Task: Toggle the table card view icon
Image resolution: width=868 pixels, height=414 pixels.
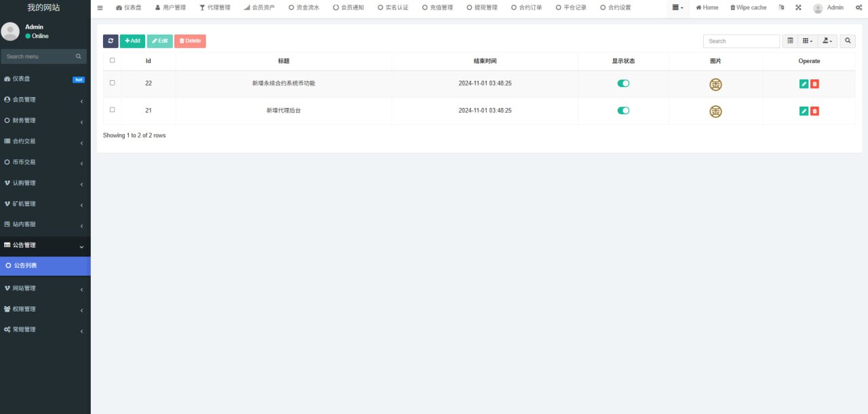Action: coord(790,41)
